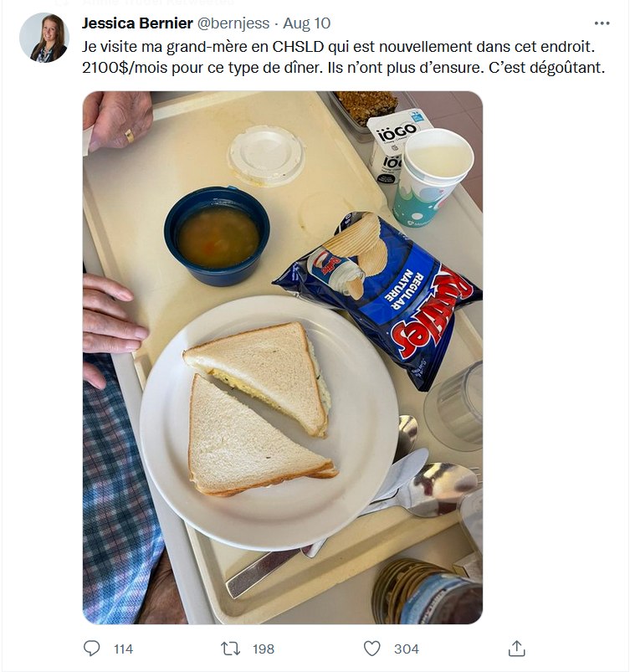Click the white lid on the tray
Screen dimensions: 630x672
click(x=266, y=155)
